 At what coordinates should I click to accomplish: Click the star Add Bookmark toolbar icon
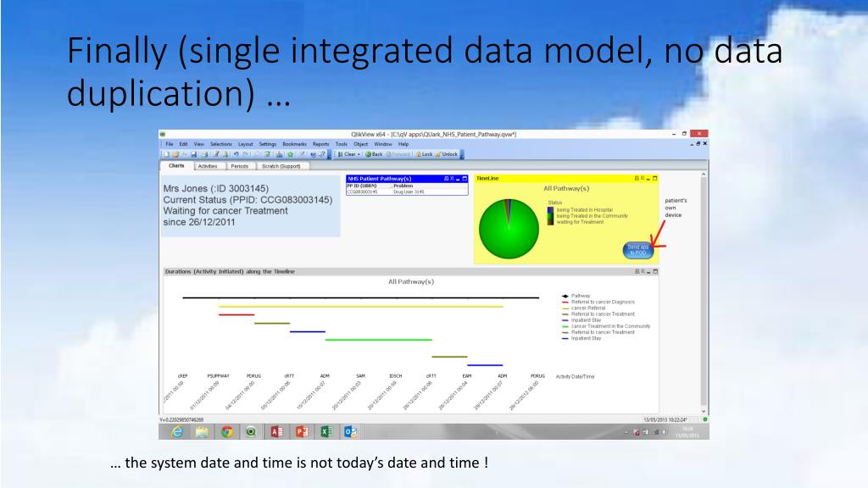pos(290,154)
